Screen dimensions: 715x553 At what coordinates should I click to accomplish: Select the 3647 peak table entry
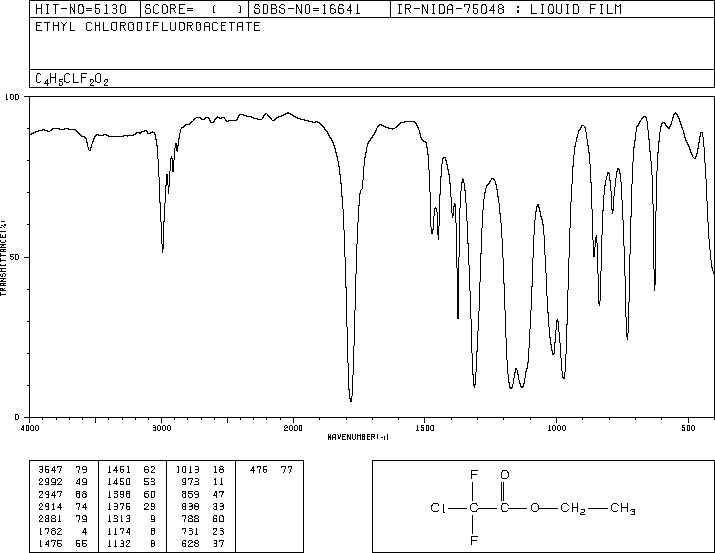tap(63, 470)
